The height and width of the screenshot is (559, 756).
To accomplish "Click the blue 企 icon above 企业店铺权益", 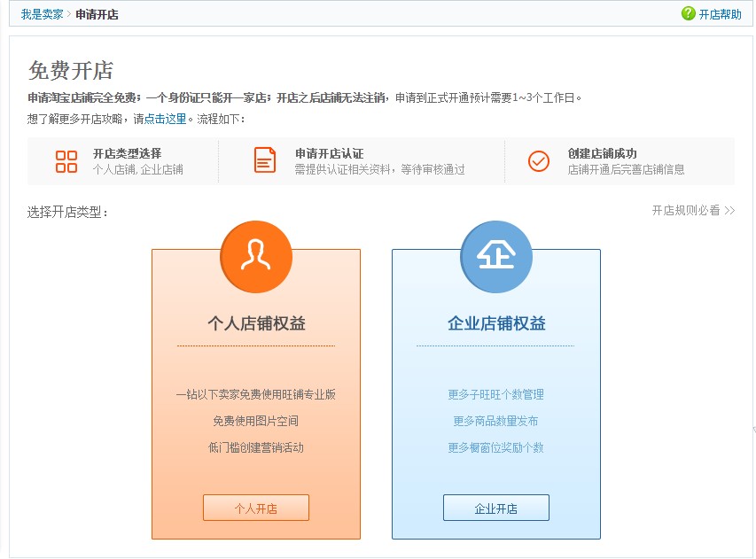I will click(x=495, y=256).
